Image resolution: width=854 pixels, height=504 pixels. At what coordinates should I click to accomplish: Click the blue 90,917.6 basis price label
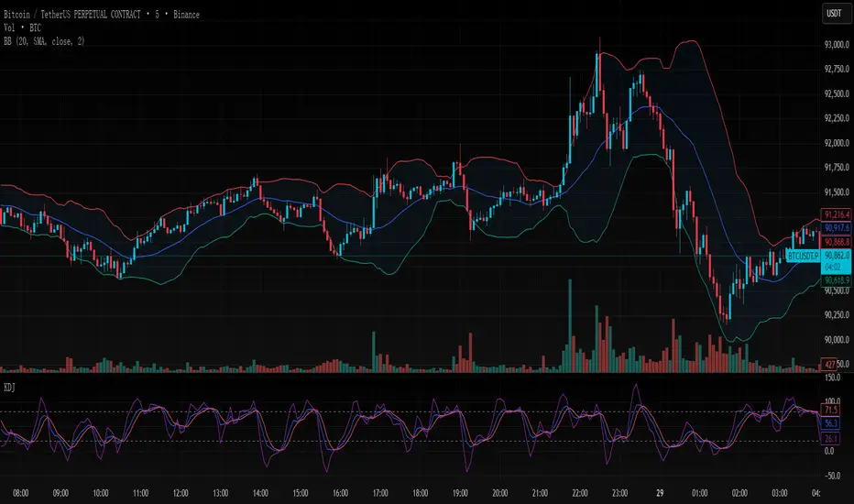(838, 227)
